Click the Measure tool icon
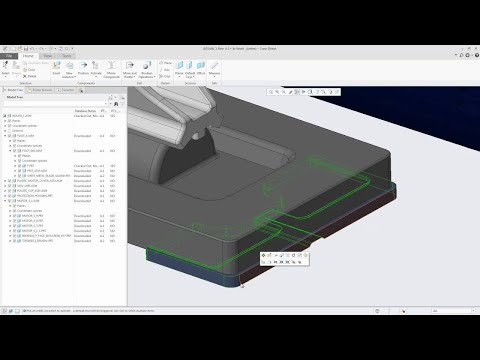Image resolution: width=480 pixels, height=360 pixels. pos(214,66)
